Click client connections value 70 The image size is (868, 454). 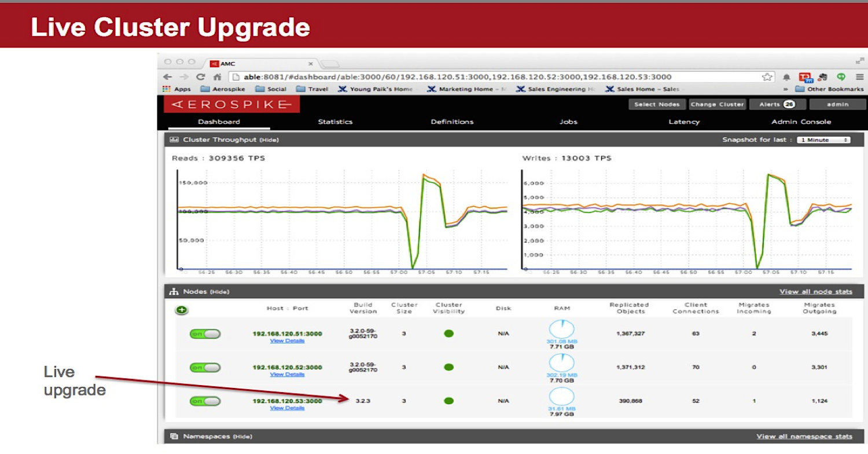696,367
